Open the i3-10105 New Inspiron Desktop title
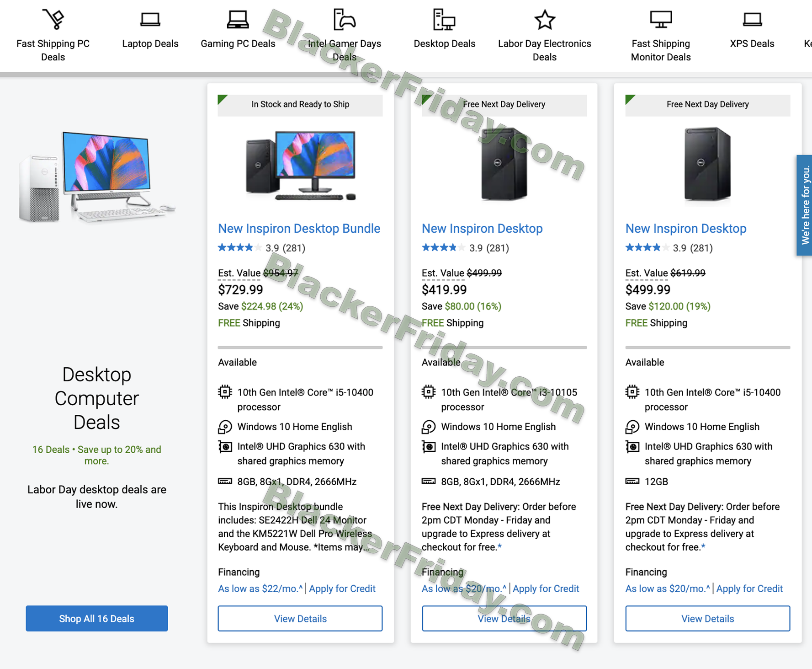The image size is (812, 669). pyautogui.click(x=482, y=228)
